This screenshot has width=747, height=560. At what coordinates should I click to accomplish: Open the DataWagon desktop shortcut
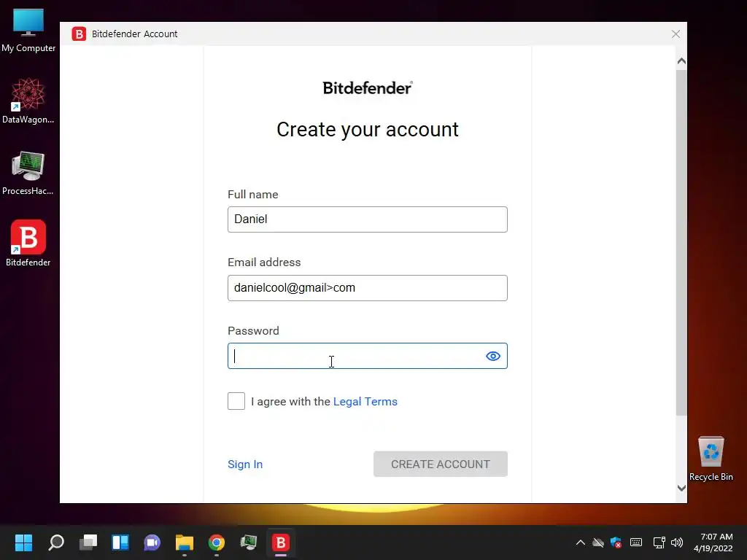click(28, 101)
